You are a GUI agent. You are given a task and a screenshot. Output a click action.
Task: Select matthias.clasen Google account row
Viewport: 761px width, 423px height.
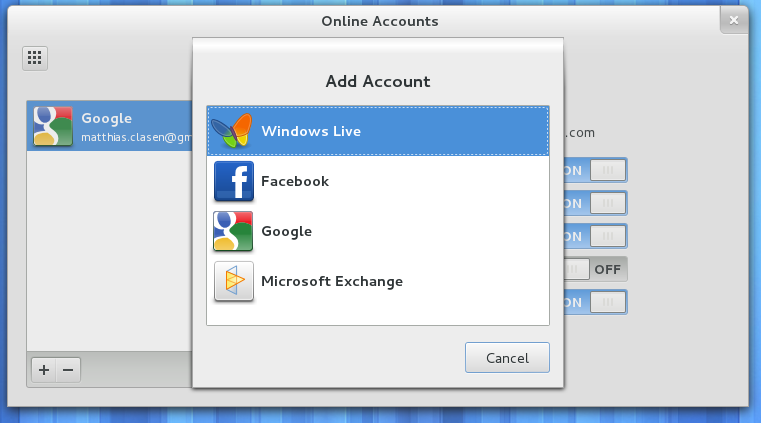[x=110, y=126]
